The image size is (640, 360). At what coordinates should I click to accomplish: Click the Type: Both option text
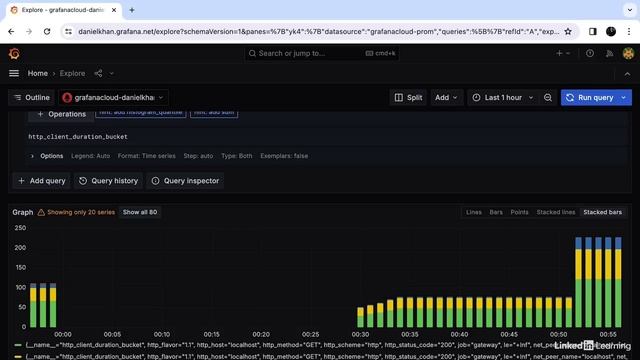click(237, 156)
